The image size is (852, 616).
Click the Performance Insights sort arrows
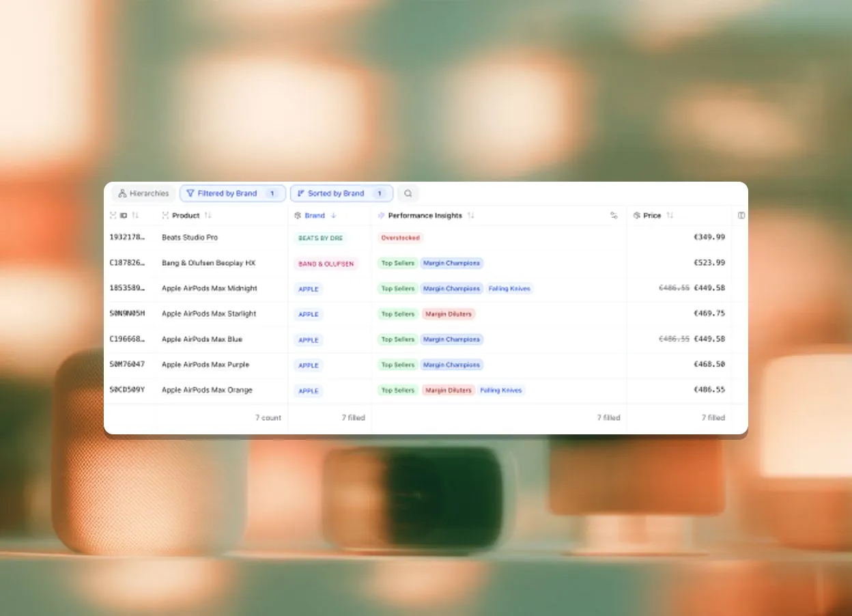pyautogui.click(x=470, y=215)
